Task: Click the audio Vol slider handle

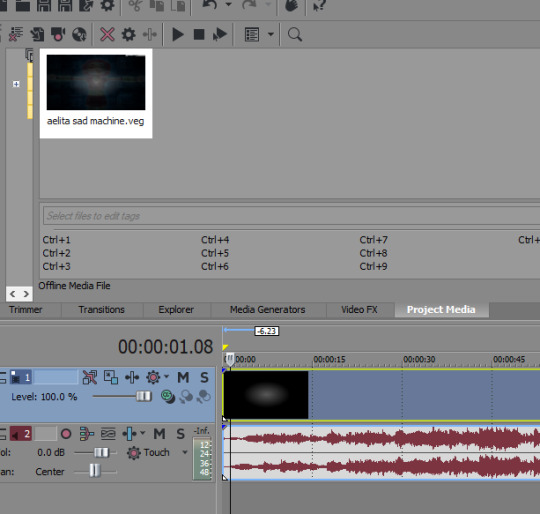Action: (101, 452)
